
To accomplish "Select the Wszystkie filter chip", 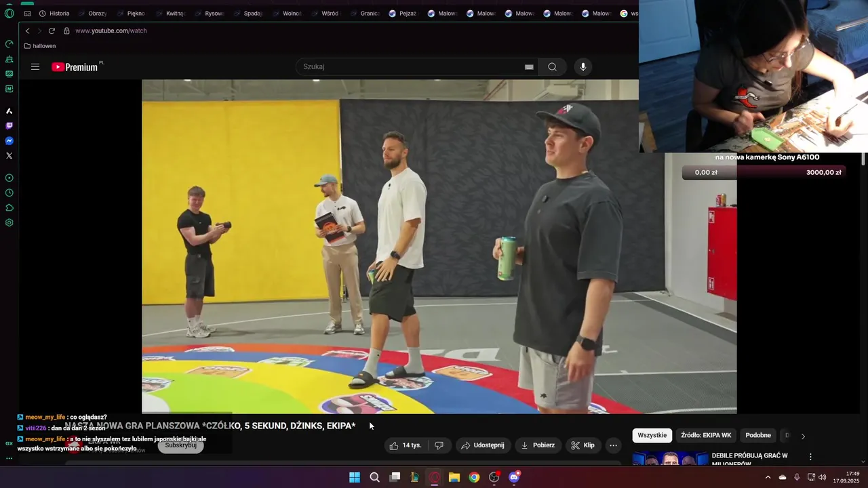I will pos(652,435).
